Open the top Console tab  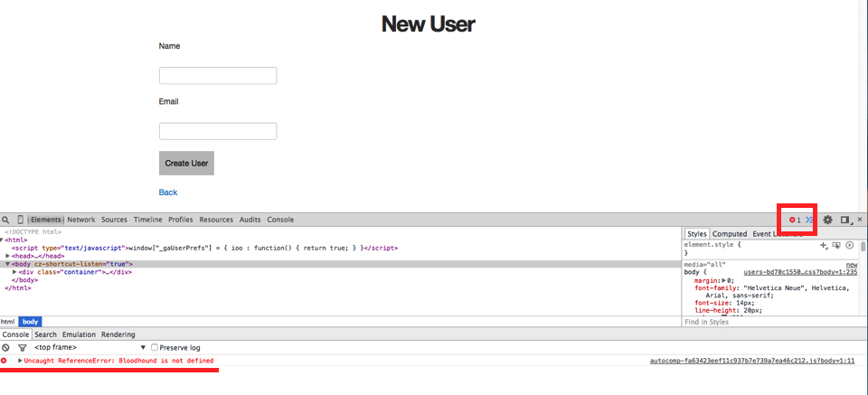[280, 220]
